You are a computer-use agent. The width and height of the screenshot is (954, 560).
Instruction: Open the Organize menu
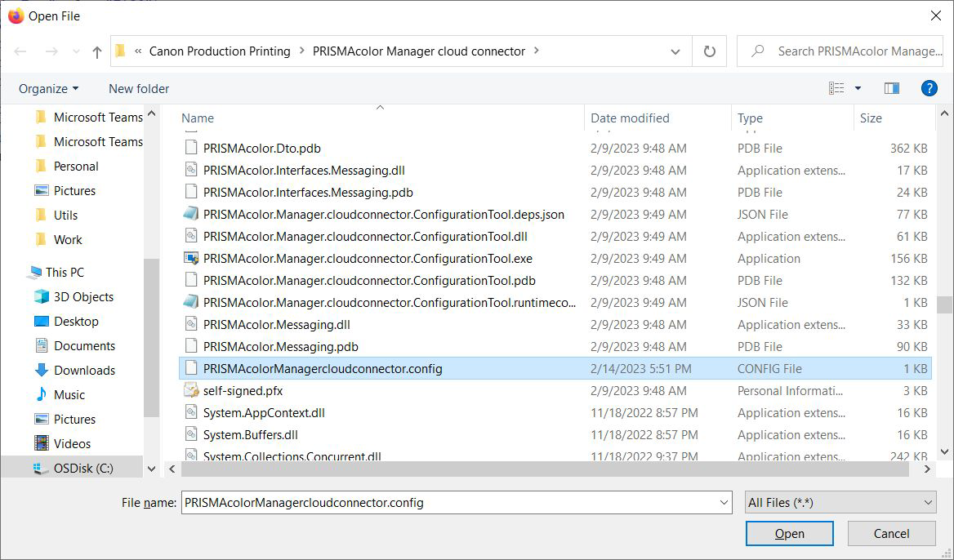[49, 89]
